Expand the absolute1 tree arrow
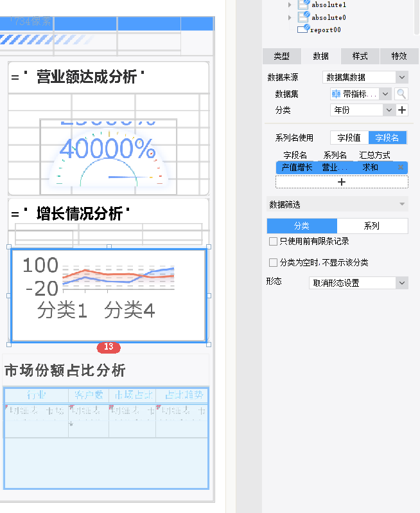 click(x=290, y=5)
